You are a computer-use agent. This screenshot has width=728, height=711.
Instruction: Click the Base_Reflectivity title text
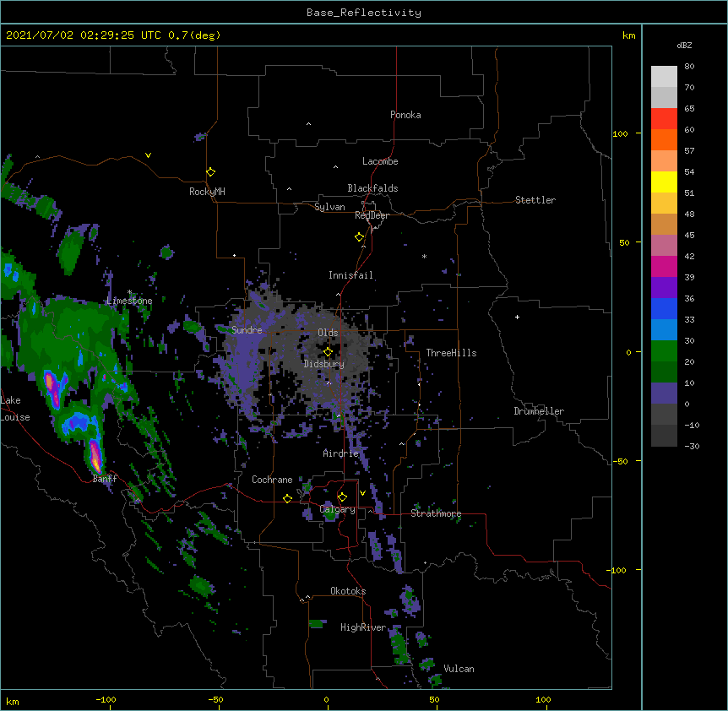click(363, 13)
